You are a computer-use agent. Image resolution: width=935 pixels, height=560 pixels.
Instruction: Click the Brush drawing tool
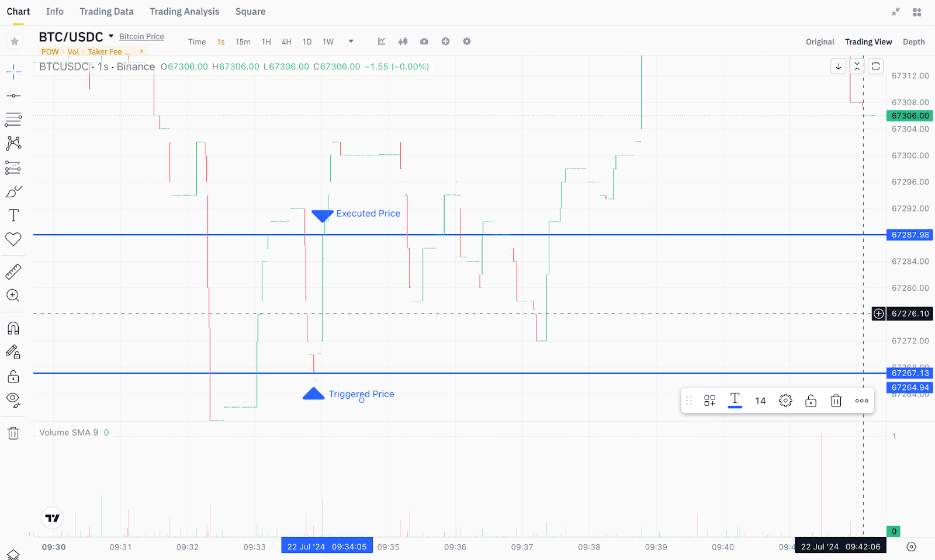(x=13, y=192)
